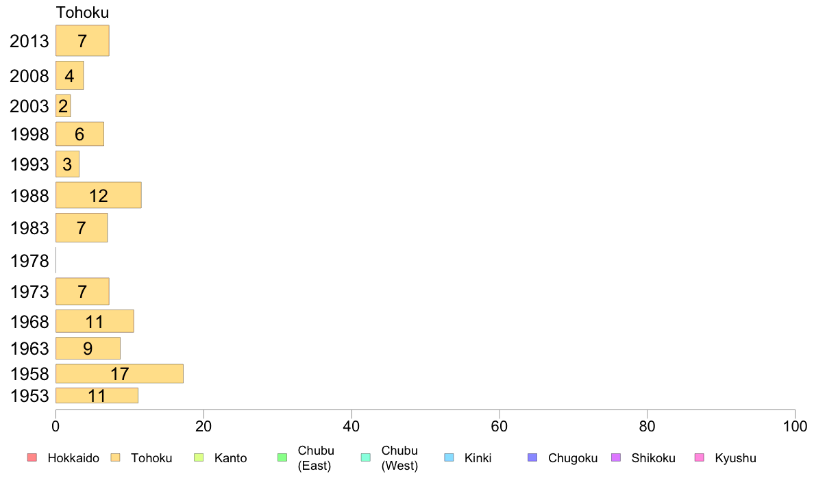Click the Hokkaido red legend swatch
Viewport: 814px width, 504px height.
(x=32, y=457)
